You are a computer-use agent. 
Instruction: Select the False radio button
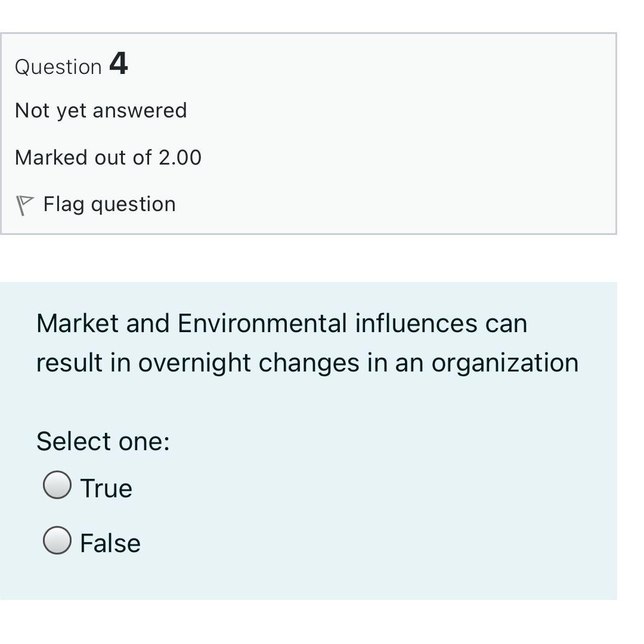coord(57,540)
